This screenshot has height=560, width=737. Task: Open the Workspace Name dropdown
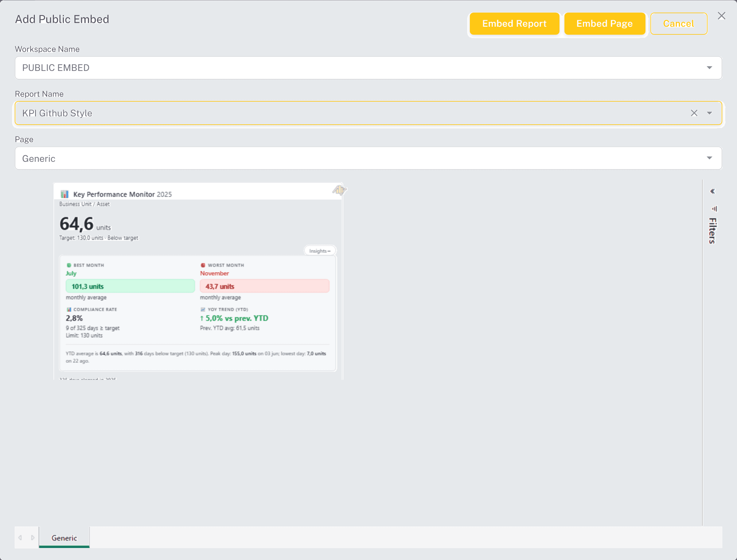coord(368,68)
